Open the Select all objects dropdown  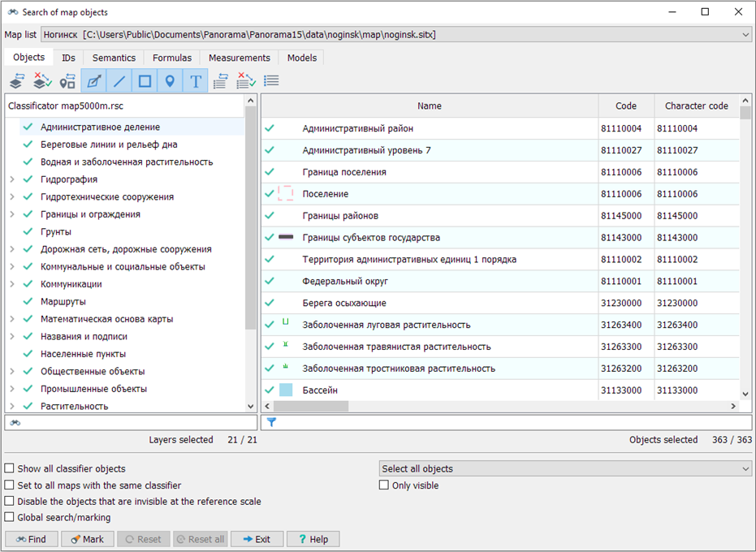coord(745,469)
